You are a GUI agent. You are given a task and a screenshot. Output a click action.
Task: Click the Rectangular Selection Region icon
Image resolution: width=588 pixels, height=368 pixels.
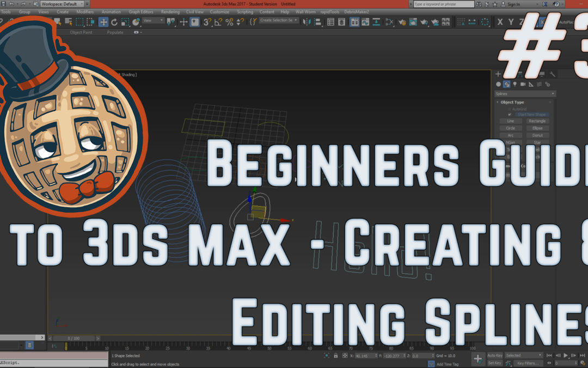79,22
